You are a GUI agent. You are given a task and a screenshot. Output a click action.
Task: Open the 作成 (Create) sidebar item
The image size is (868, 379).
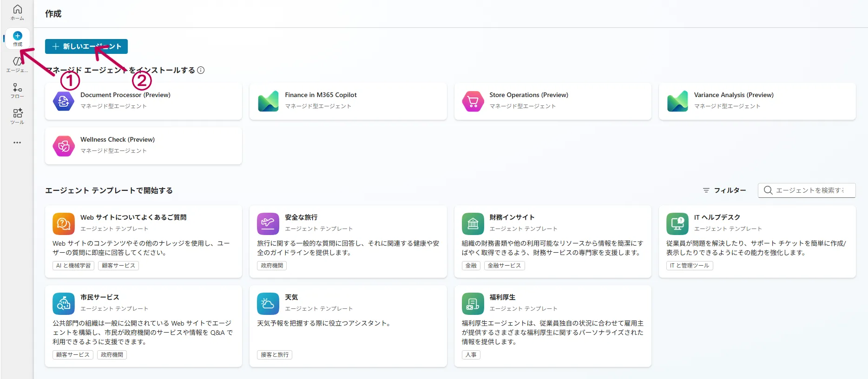18,39
